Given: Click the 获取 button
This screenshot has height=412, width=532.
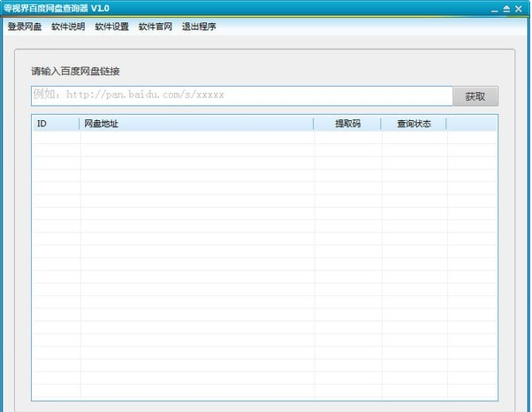Looking at the screenshot, I should click(x=475, y=96).
